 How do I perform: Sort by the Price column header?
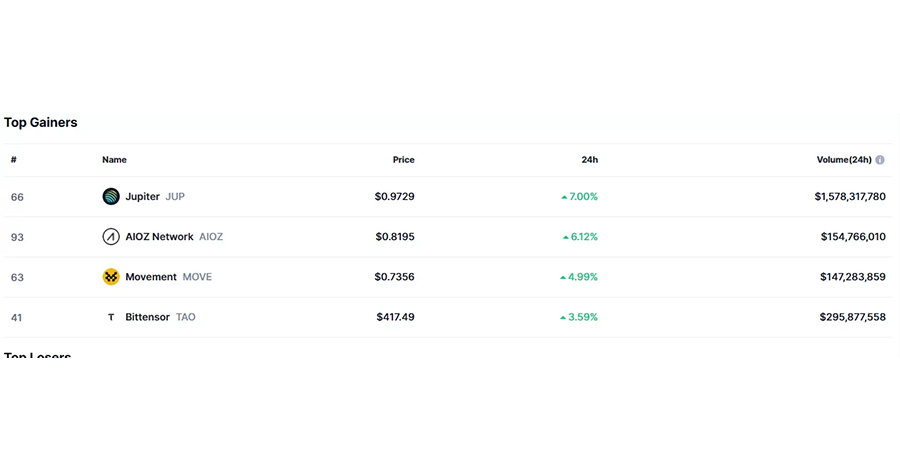(403, 160)
